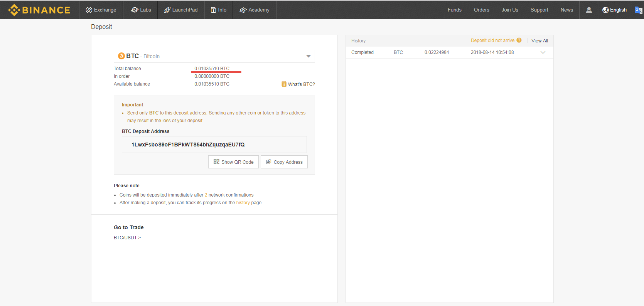Image resolution: width=644 pixels, height=306 pixels.
Task: Click the LaunchPad rocket icon
Action: pyautogui.click(x=167, y=10)
